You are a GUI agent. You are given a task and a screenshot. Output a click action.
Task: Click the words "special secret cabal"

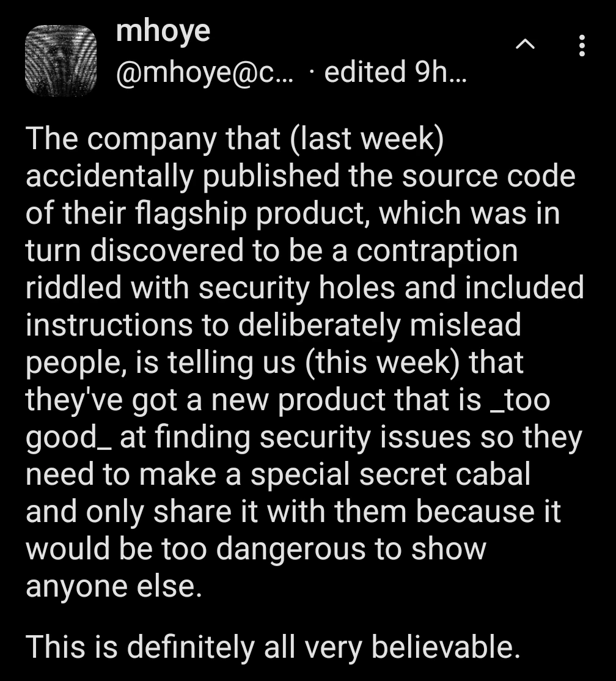390,474
